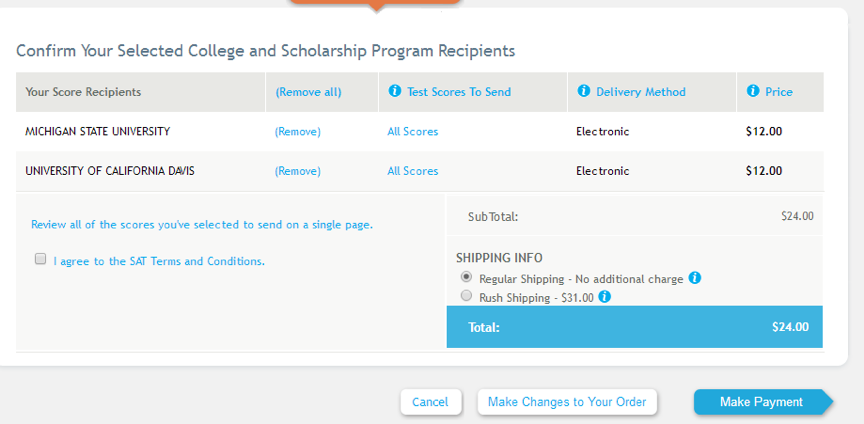Click info icon beside Price header
This screenshot has height=424, width=864.
pyautogui.click(x=753, y=92)
